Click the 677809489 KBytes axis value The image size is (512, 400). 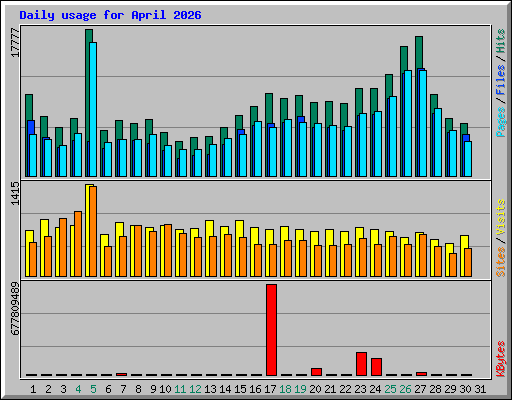click(x=15, y=309)
